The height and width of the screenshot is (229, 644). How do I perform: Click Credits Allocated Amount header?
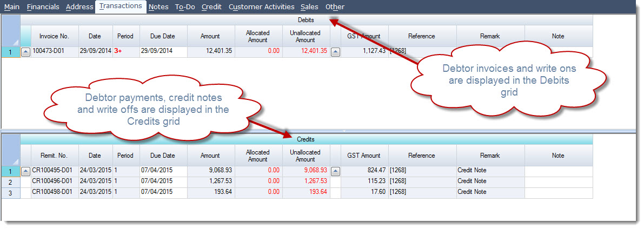pos(258,156)
